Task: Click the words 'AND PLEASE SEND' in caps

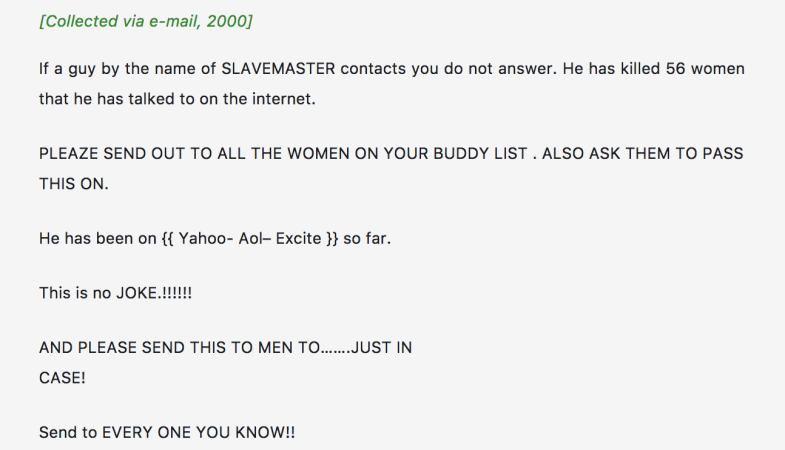Action: tap(112, 347)
